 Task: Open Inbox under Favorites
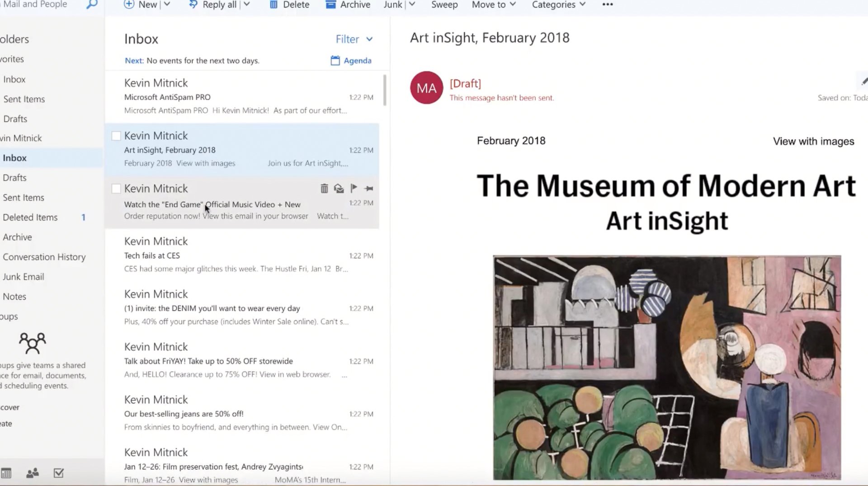[14, 79]
